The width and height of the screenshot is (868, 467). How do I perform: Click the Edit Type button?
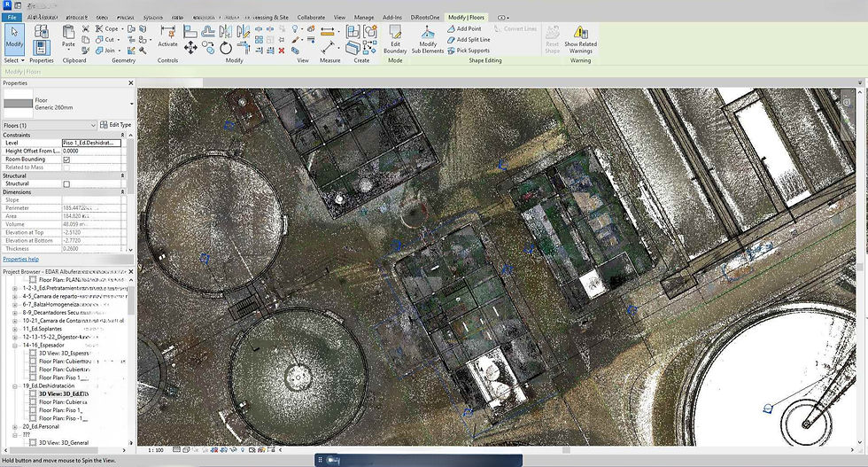click(116, 125)
